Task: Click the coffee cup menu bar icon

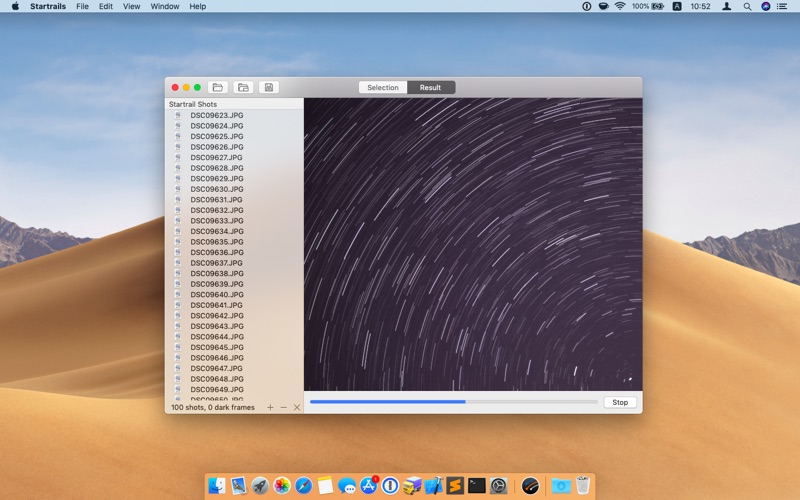Action: pyautogui.click(x=603, y=7)
